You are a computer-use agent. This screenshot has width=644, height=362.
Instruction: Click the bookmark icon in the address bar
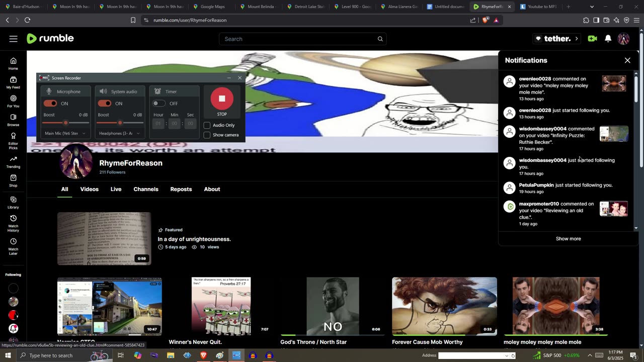133,20
